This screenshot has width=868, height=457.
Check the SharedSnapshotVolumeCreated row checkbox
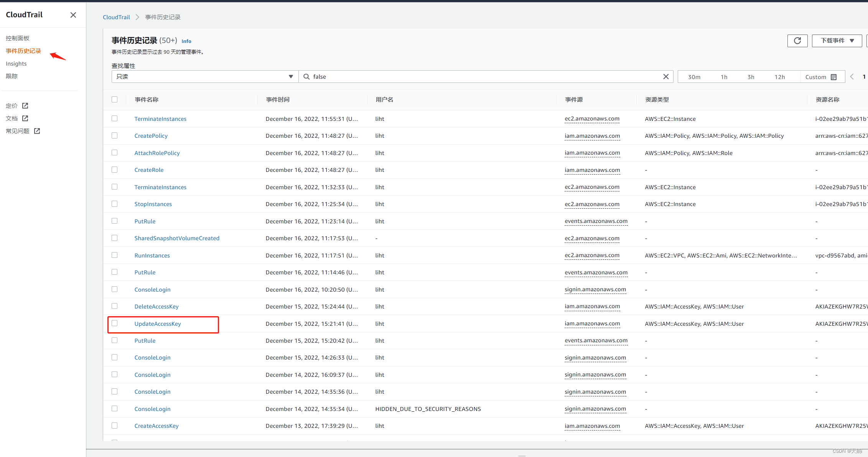point(115,238)
